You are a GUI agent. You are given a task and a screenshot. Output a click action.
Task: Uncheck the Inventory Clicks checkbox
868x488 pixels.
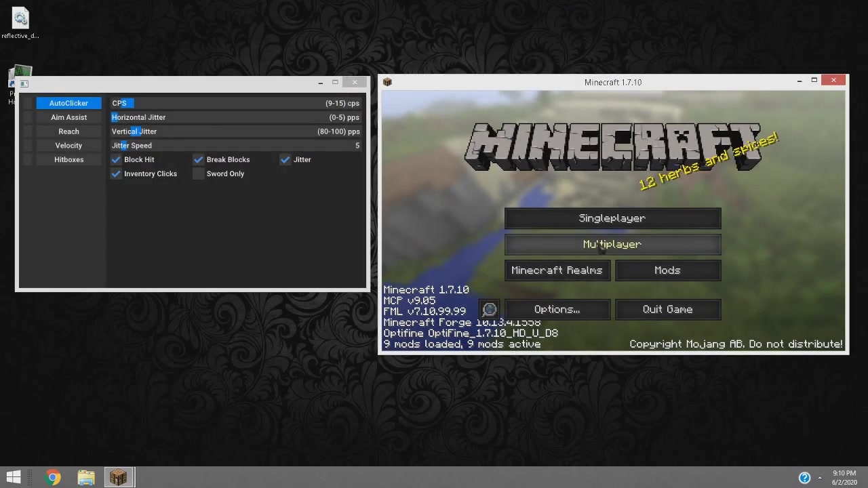[x=116, y=174]
